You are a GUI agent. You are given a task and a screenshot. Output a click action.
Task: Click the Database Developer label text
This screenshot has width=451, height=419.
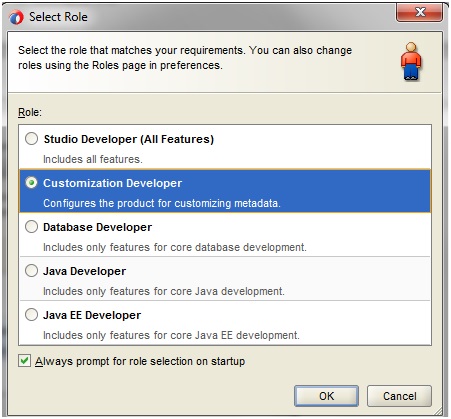pyautogui.click(x=97, y=227)
